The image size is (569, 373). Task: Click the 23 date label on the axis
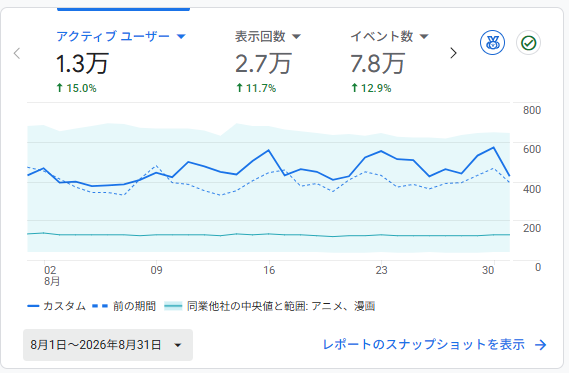pyautogui.click(x=381, y=270)
